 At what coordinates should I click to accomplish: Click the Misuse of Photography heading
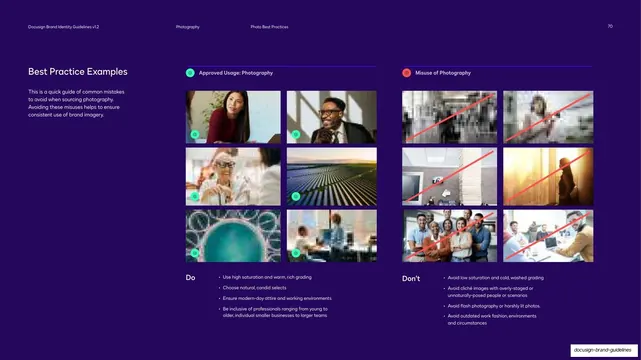coord(443,73)
